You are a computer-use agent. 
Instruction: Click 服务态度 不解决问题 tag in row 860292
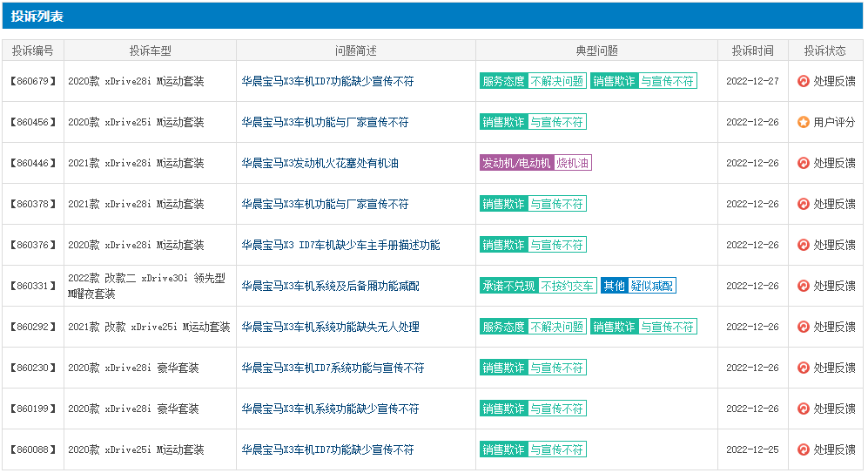(x=533, y=328)
